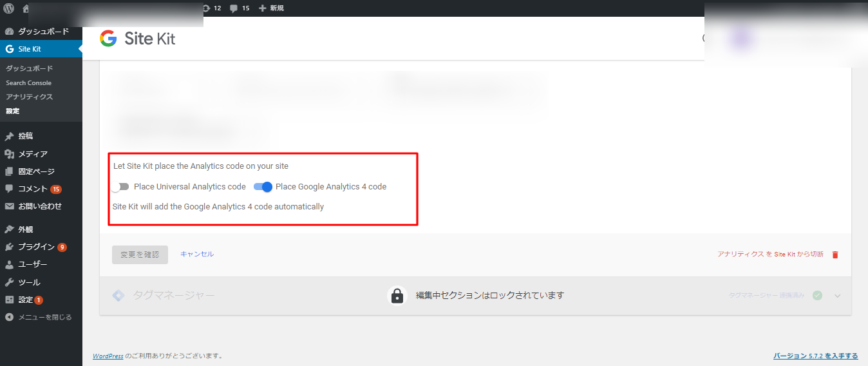Collapse sidebar with メニューを閉じる arrow
The image size is (868, 366).
click(x=9, y=317)
